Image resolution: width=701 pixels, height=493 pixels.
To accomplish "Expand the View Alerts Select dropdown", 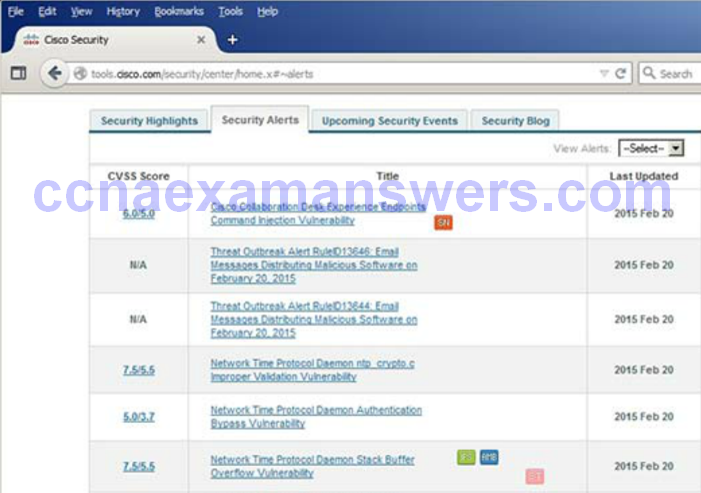I will point(651,148).
